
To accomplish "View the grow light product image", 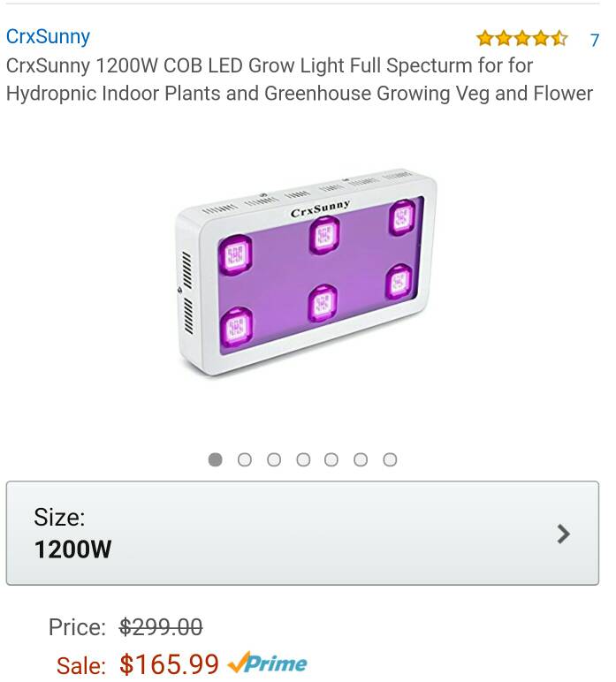I will (x=306, y=272).
